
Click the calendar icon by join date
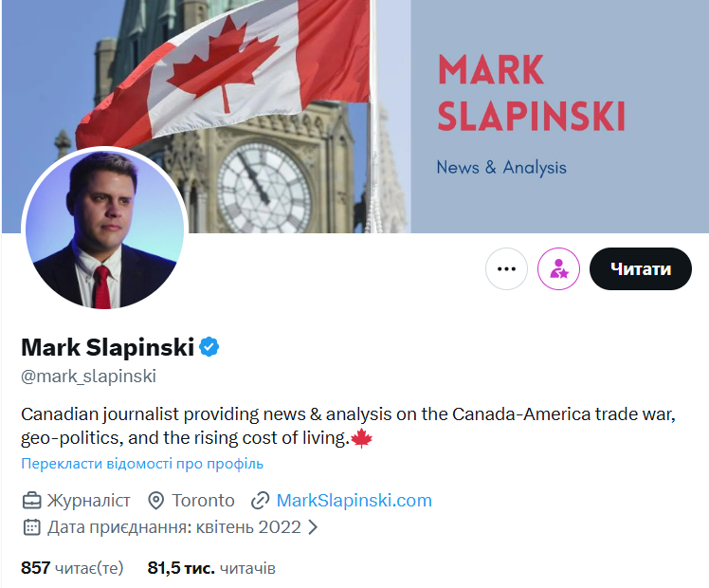pos(32,526)
